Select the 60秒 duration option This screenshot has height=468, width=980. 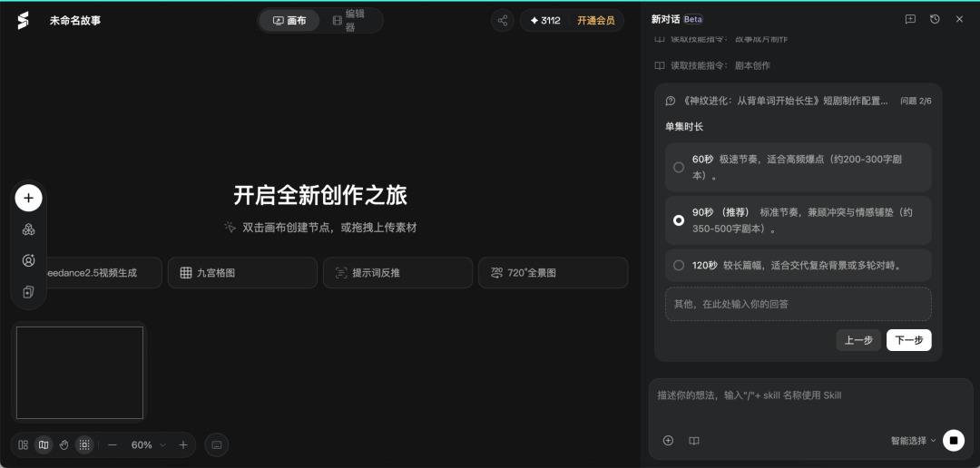pos(799,168)
